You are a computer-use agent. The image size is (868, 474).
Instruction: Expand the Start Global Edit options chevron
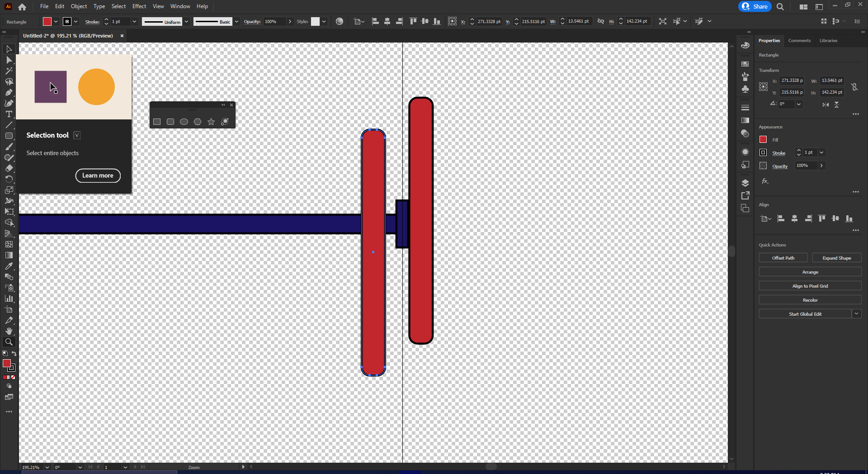[x=857, y=313]
